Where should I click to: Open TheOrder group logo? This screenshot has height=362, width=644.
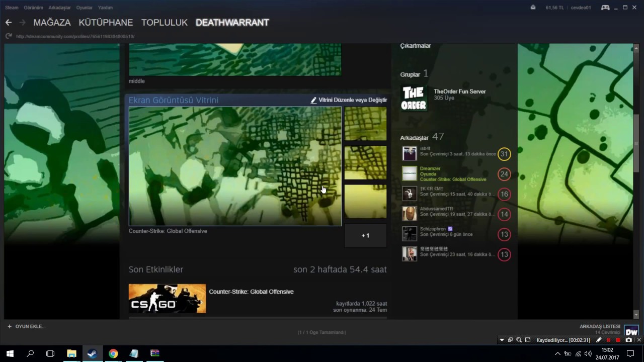(x=414, y=99)
